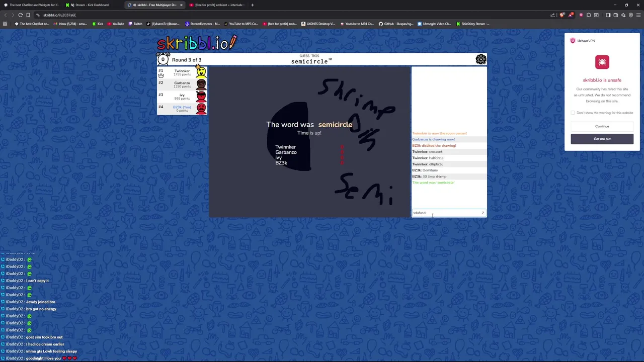
Task: Click the Get me out button
Action: tap(602, 139)
